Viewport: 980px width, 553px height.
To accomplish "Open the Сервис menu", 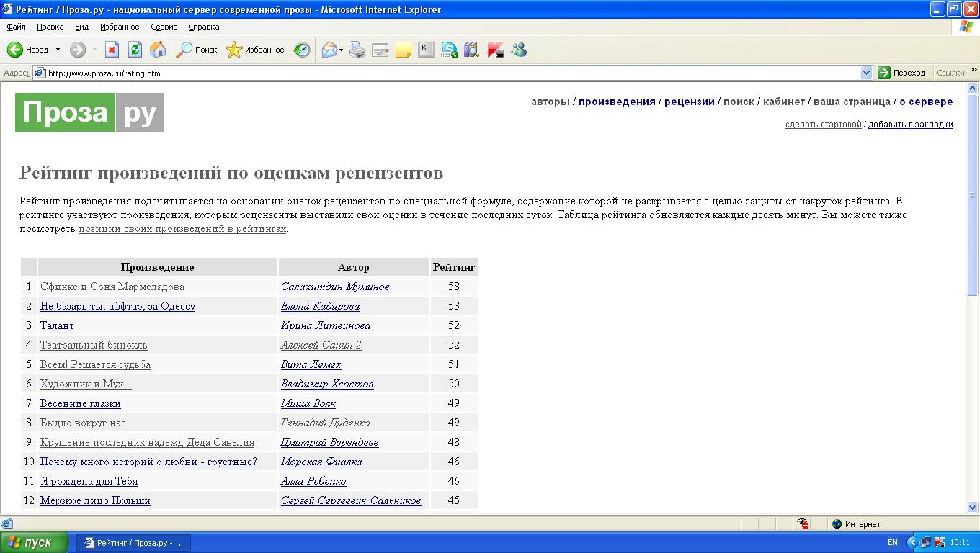I will (164, 27).
